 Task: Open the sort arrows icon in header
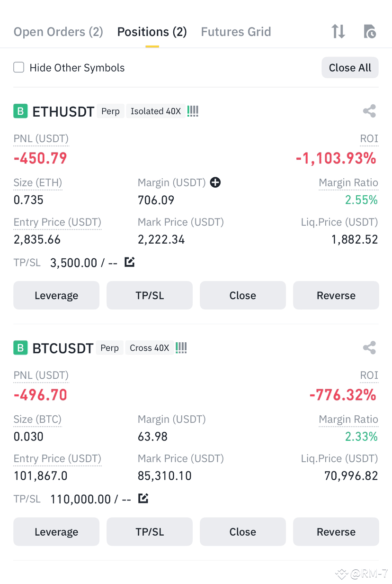338,32
